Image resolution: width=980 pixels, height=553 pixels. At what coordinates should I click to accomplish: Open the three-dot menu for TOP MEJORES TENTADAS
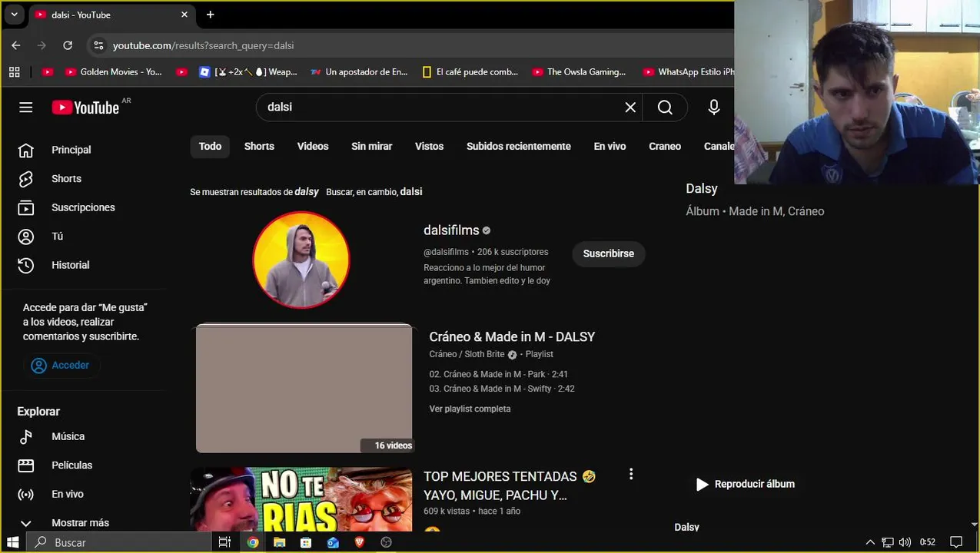point(631,475)
